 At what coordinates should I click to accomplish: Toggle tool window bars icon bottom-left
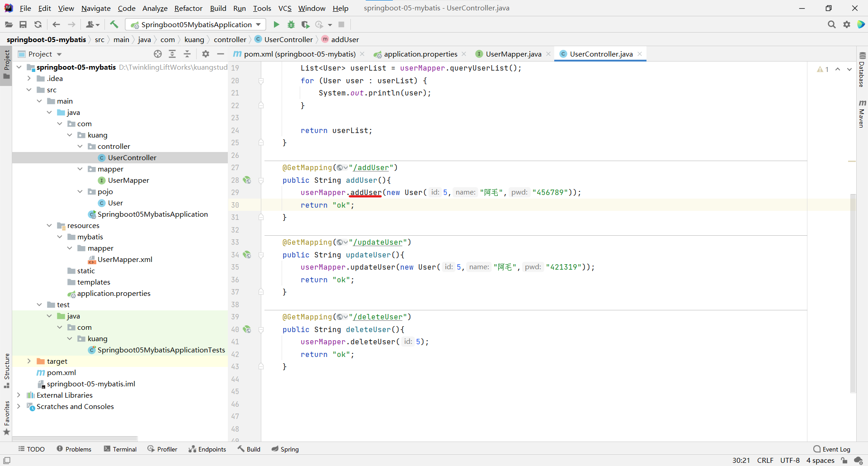click(x=7, y=461)
